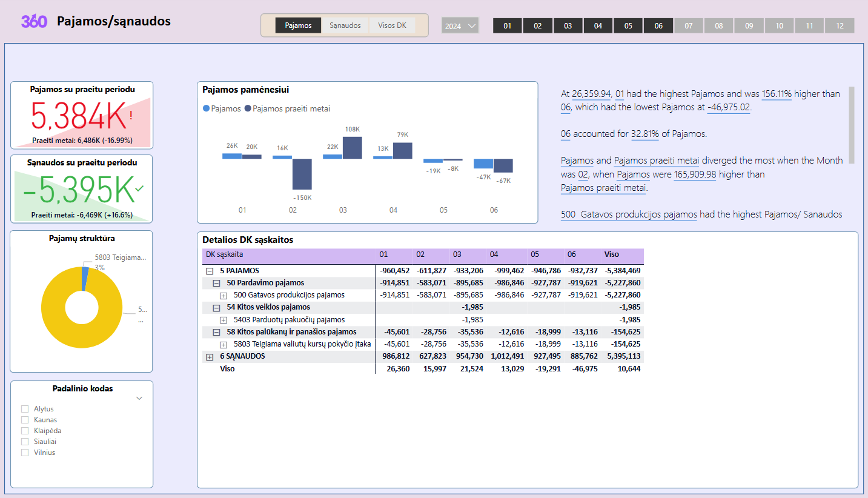Screen dimensions: 868x498
Task: Tick the Klaipėda checkbox
Action: [x=25, y=431]
